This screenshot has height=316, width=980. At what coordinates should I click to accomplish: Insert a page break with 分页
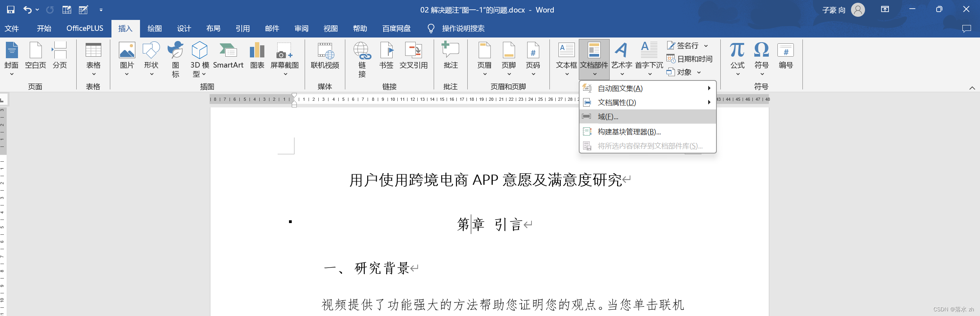pos(60,55)
